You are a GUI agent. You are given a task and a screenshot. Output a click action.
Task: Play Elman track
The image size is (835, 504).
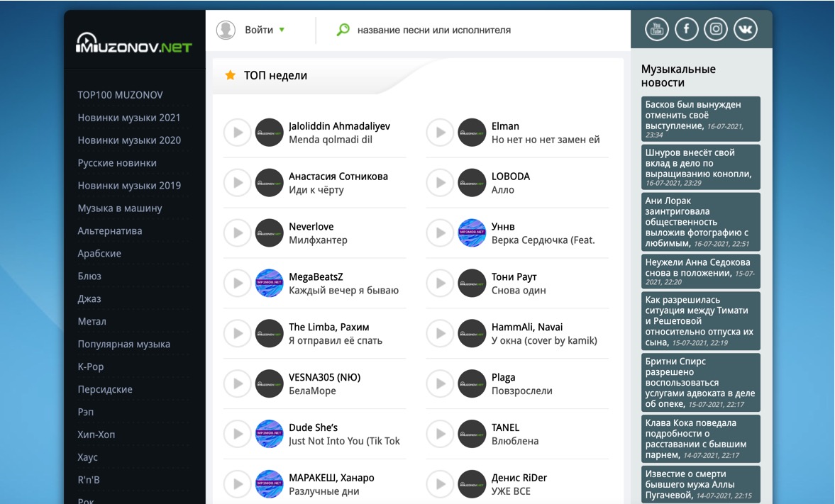440,133
